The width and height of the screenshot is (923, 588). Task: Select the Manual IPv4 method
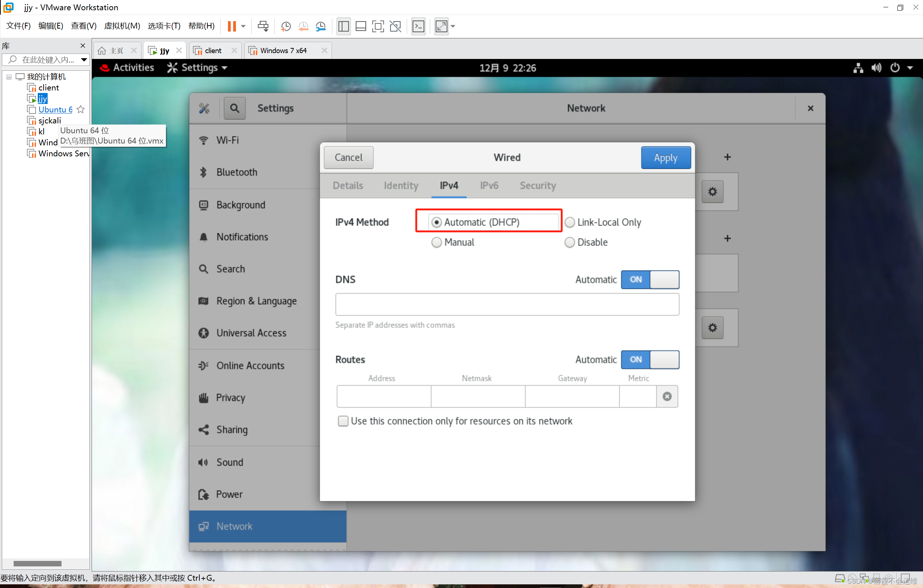(x=437, y=242)
